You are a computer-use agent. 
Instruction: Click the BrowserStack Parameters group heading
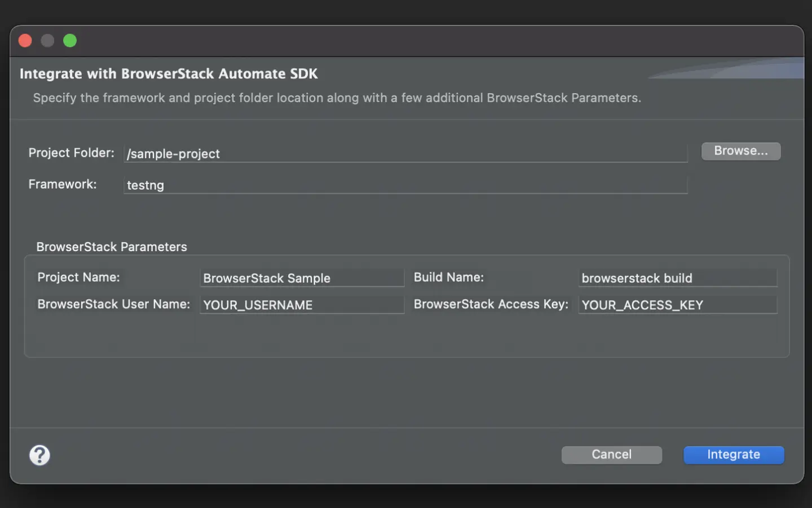(112, 247)
